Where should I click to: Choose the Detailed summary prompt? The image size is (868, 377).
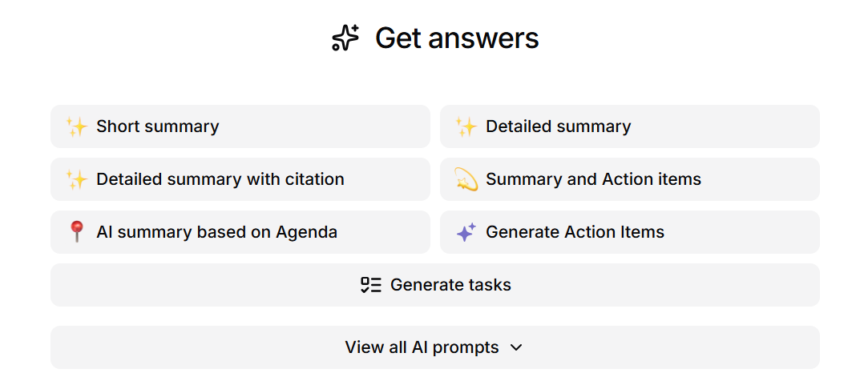630,126
